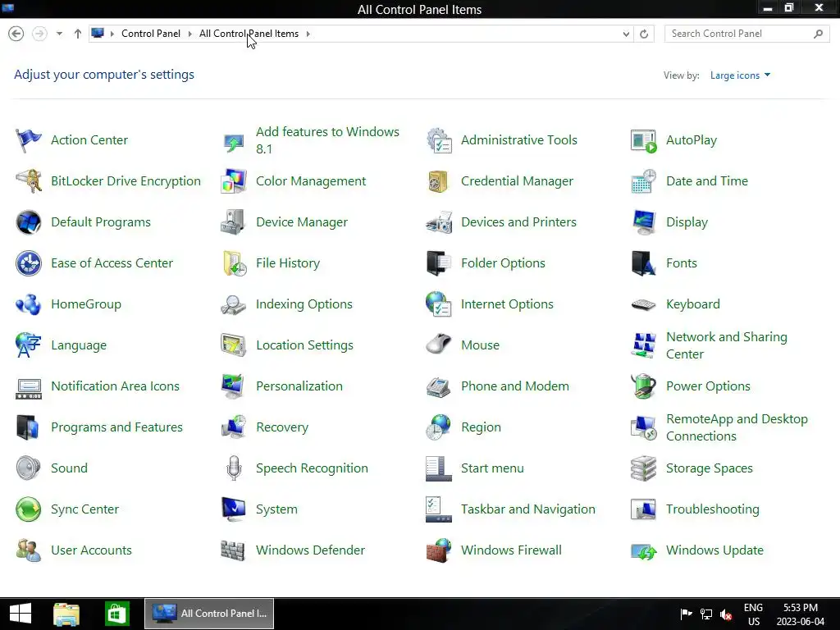Open the Region link

481,427
